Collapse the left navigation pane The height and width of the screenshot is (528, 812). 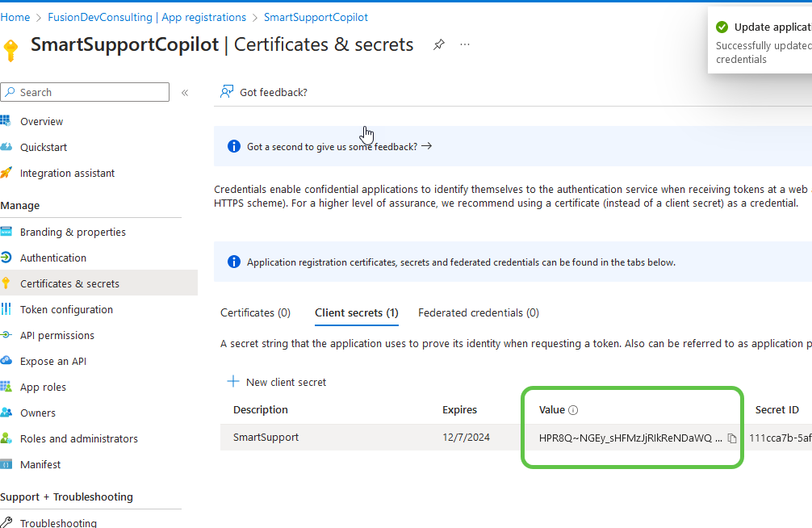point(185,91)
